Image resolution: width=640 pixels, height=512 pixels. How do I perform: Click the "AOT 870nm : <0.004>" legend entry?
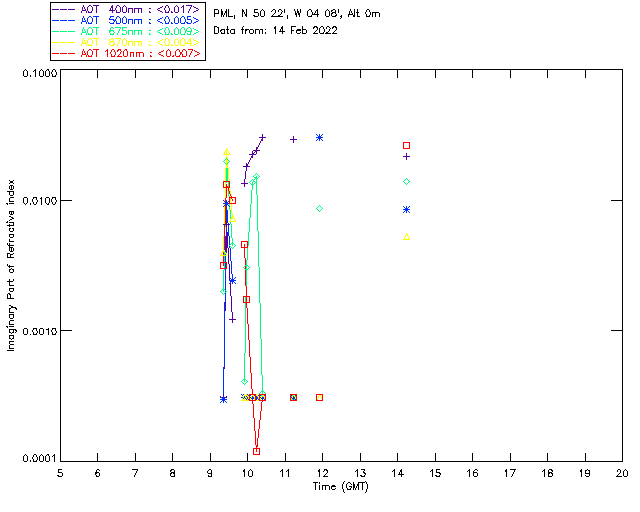click(126, 42)
